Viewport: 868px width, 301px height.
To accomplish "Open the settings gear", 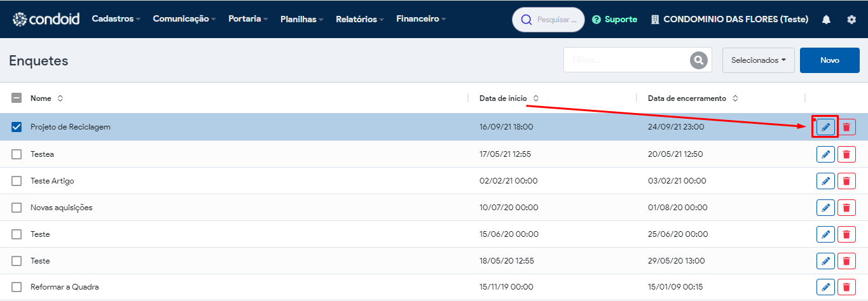I will coord(851,20).
